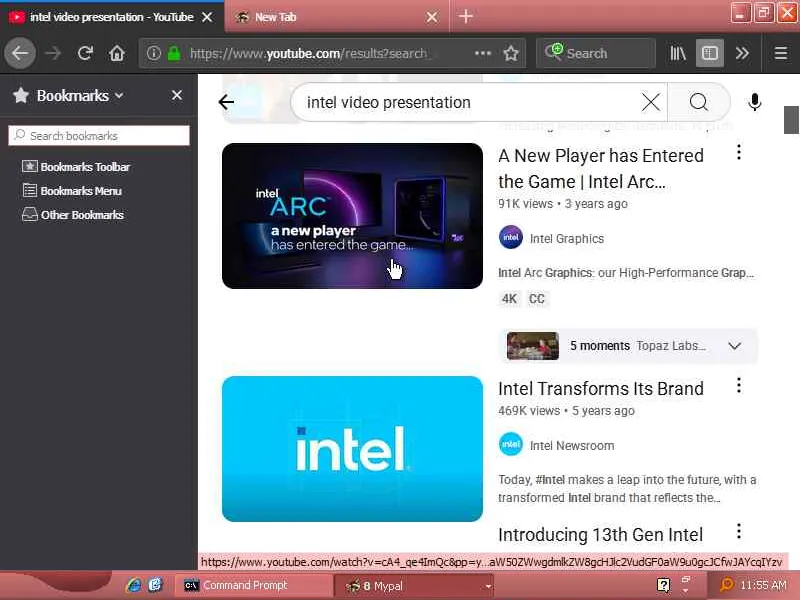Submit search with the magnifier button
800x600 pixels.
pos(699,103)
